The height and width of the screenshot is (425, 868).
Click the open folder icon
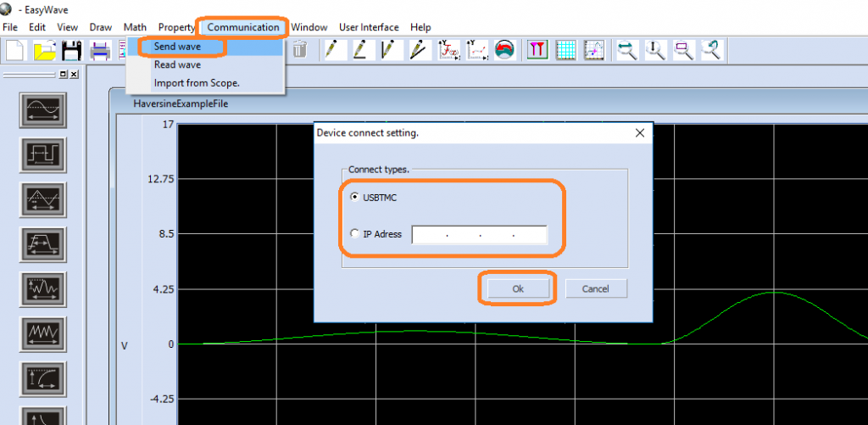(x=44, y=50)
